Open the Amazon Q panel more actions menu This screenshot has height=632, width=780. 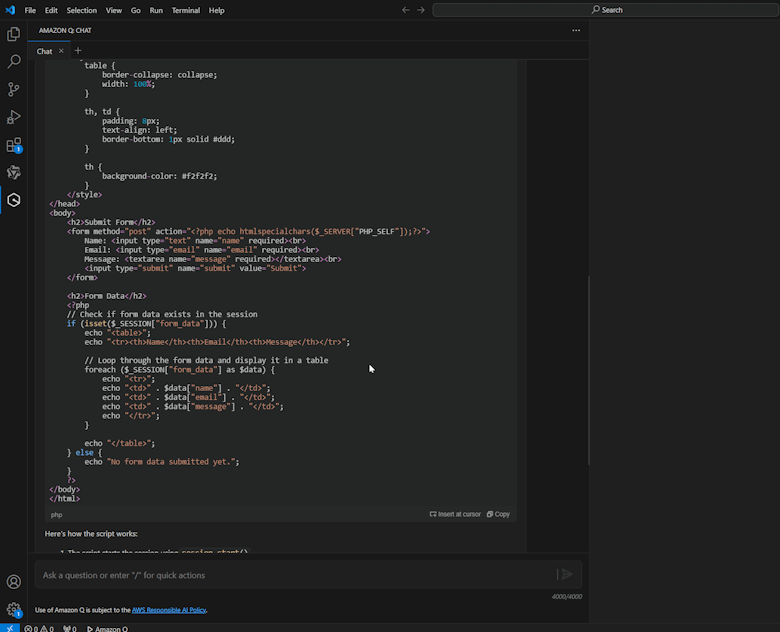coord(575,30)
